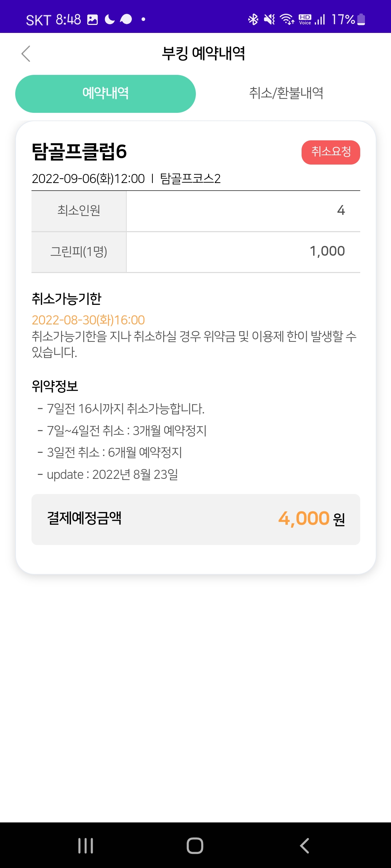Tap the 탐골프클럽6 booking title
The width and height of the screenshot is (391, 868).
pyautogui.click(x=79, y=151)
